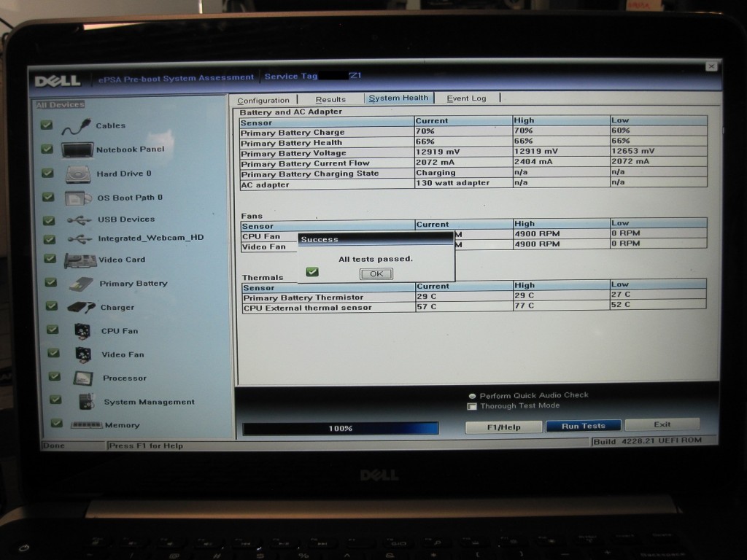Click the 57 C current temperature value
Screen dimensions: 747x560
tap(426, 307)
